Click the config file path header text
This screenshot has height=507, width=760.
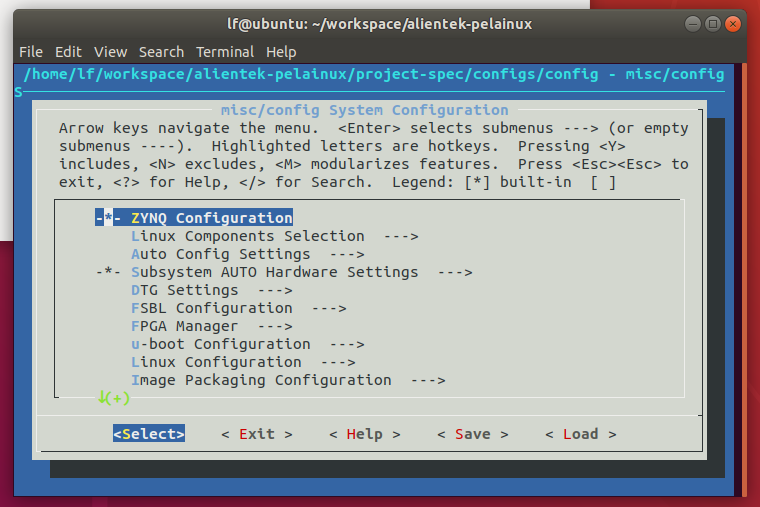coord(374,74)
